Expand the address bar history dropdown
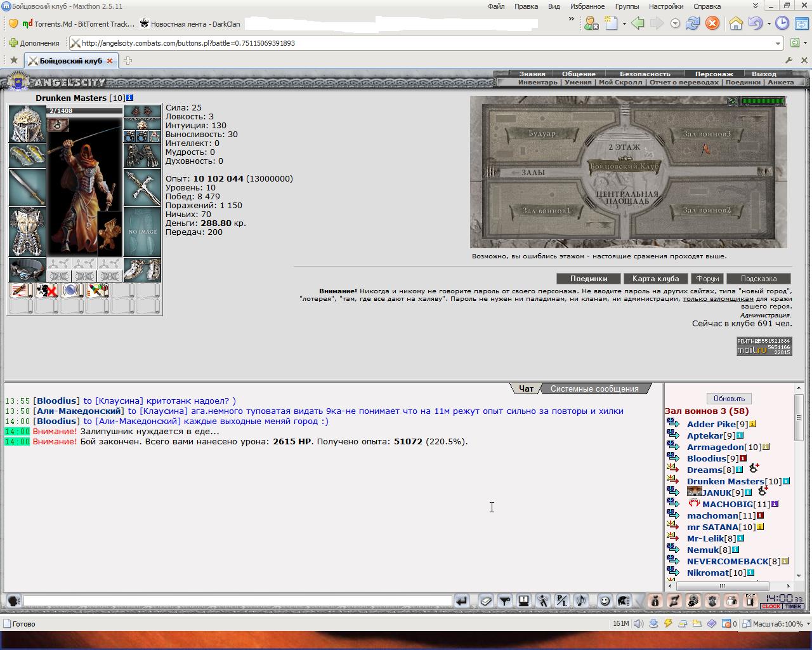 point(778,43)
